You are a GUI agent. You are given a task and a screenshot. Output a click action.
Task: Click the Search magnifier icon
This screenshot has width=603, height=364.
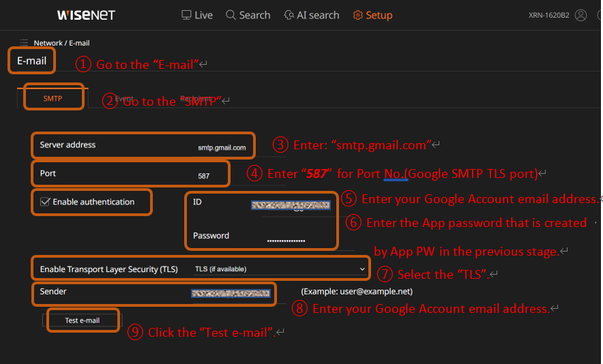tap(231, 15)
